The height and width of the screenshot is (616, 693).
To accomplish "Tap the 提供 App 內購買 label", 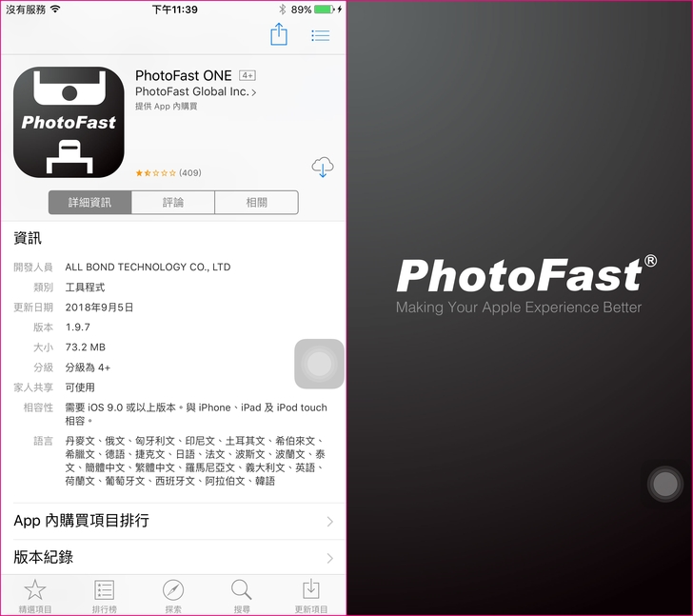I will click(167, 106).
